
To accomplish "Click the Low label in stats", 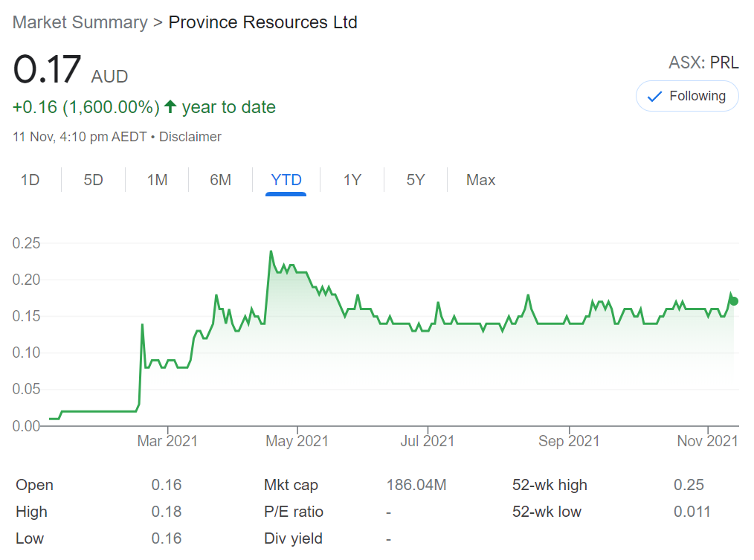I will tap(30, 539).
